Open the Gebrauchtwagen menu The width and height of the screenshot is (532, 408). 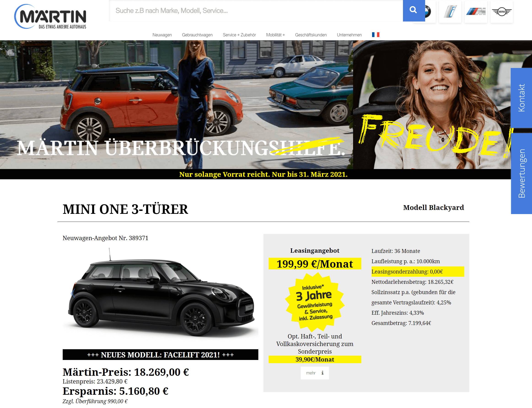[197, 35]
